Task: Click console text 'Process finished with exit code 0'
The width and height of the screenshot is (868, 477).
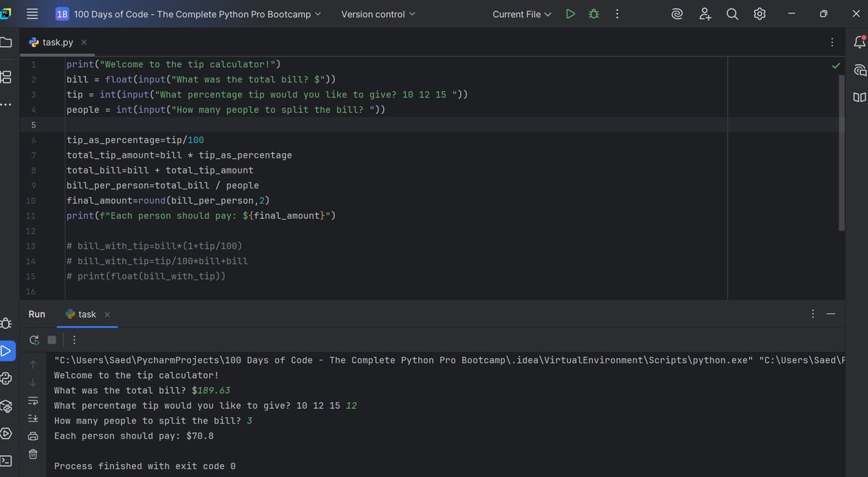Action: click(145, 466)
